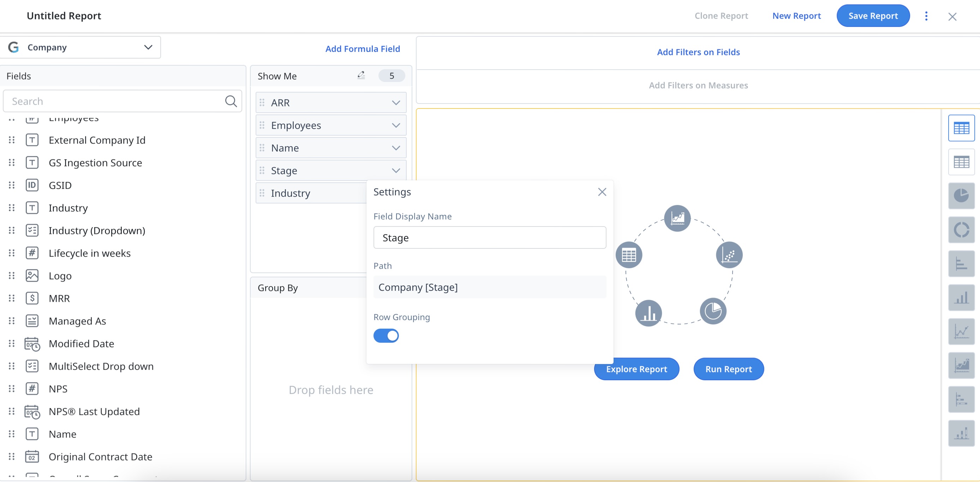
Task: Click the search magnifier icon in Fields
Action: 231,101
